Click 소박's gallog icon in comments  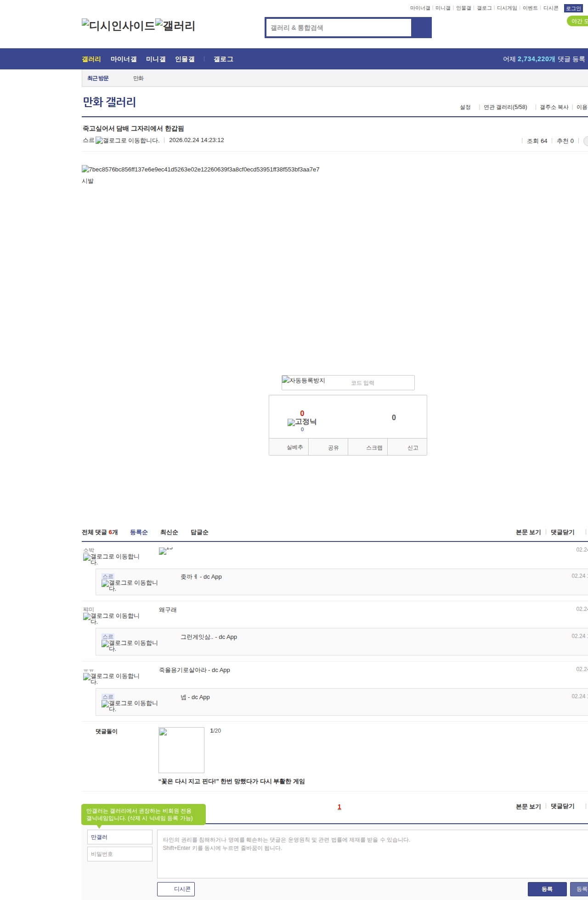87,557
